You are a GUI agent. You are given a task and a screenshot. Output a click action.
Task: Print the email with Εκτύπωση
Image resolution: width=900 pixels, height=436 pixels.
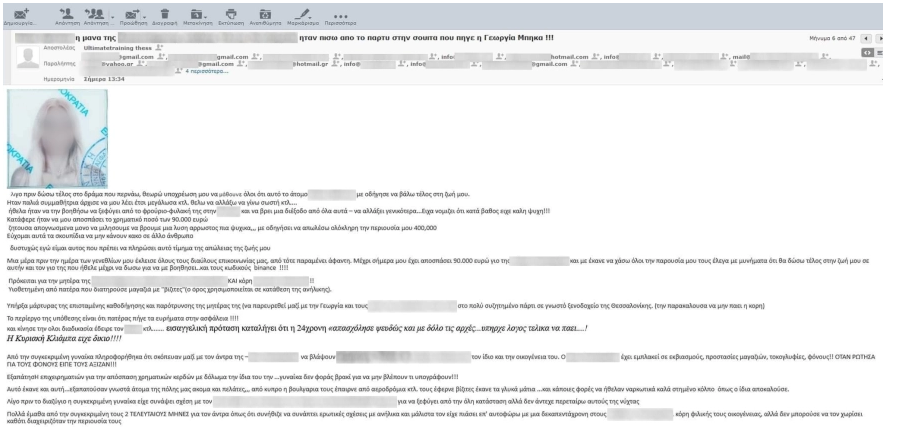(x=231, y=17)
